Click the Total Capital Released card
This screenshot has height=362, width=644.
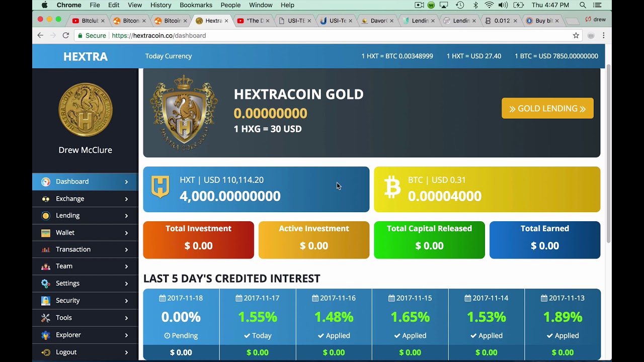(x=429, y=240)
